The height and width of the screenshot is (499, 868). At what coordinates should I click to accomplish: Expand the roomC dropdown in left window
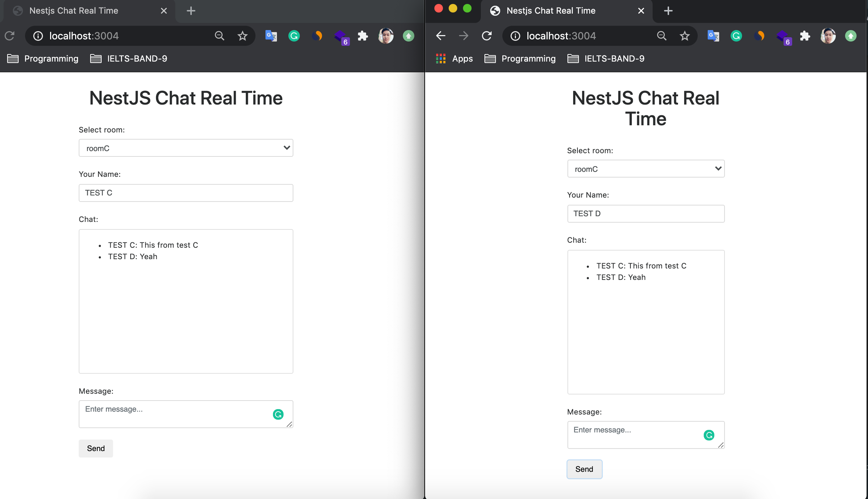186,148
